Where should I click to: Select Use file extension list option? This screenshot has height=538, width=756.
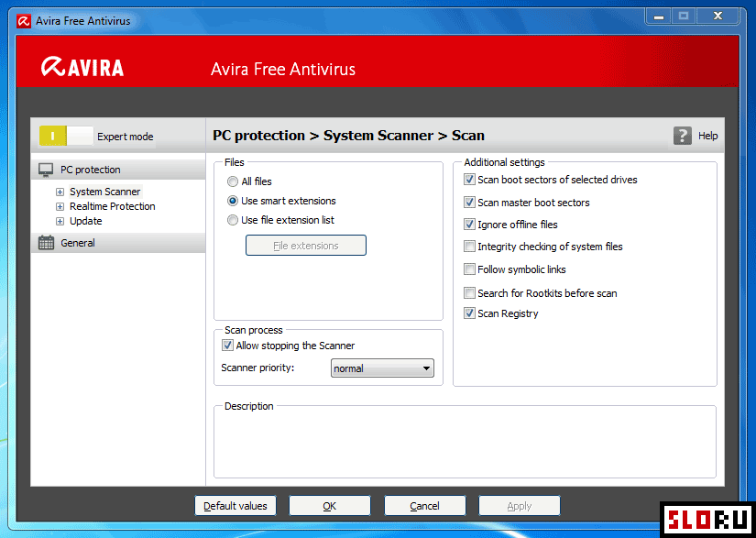(x=233, y=220)
